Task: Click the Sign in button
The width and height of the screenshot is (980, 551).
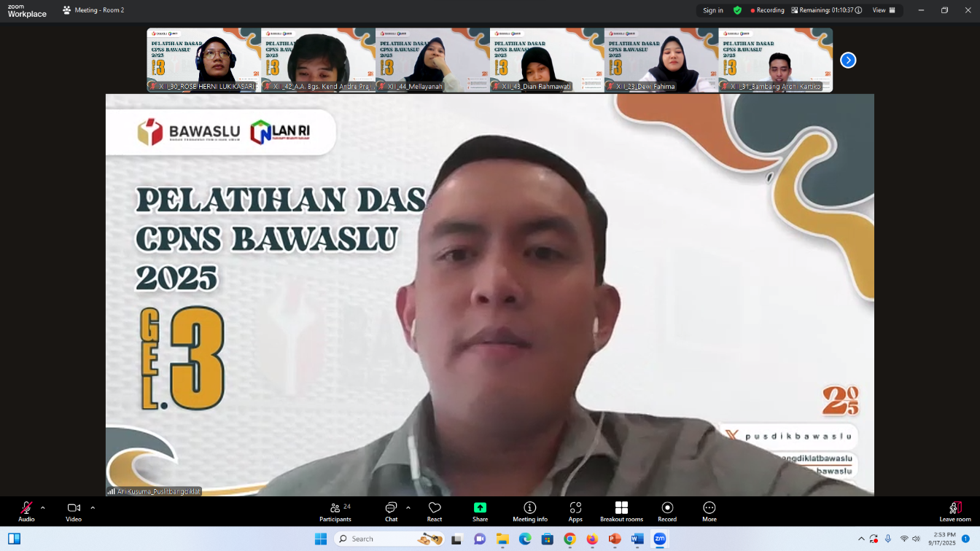Action: pos(711,9)
